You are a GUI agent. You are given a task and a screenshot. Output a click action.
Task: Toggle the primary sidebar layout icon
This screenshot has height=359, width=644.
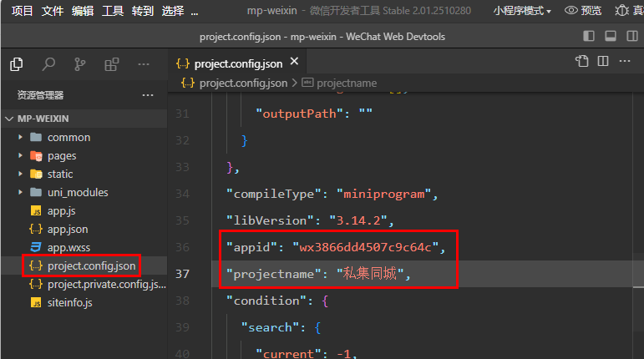click(x=589, y=36)
